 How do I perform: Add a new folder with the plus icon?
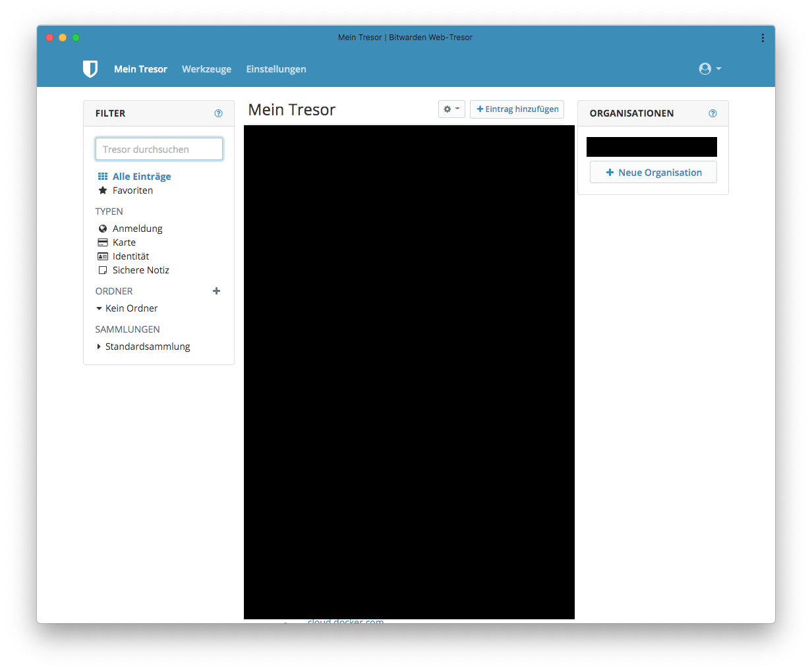click(x=216, y=291)
